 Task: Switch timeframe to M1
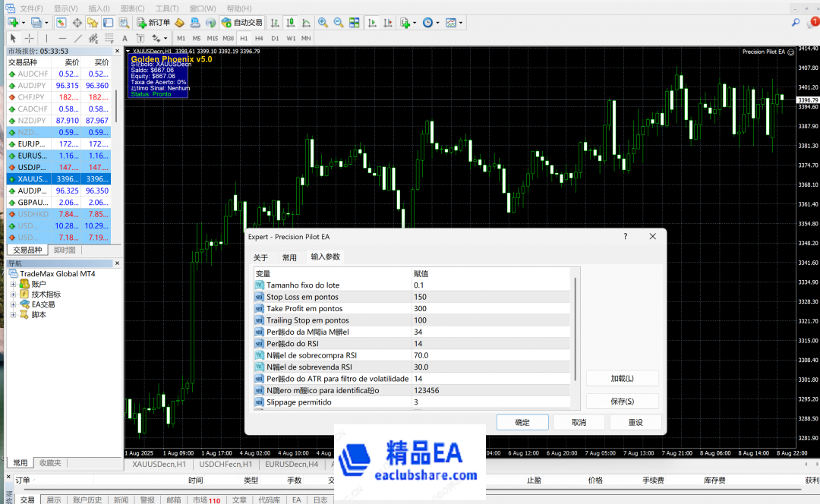[181, 38]
